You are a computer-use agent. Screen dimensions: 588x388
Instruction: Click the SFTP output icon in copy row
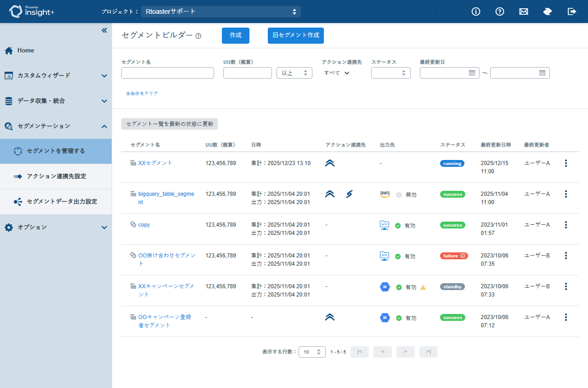384,225
